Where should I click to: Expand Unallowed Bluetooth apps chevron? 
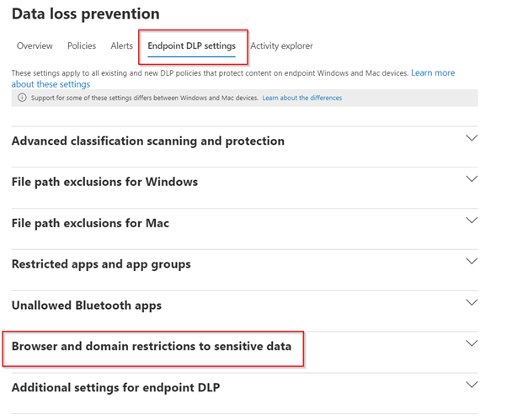pos(472,302)
